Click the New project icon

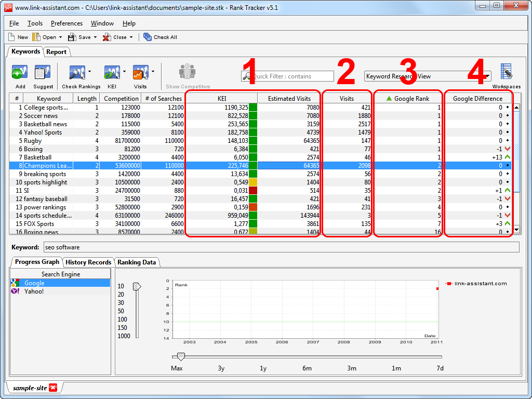click(x=11, y=37)
